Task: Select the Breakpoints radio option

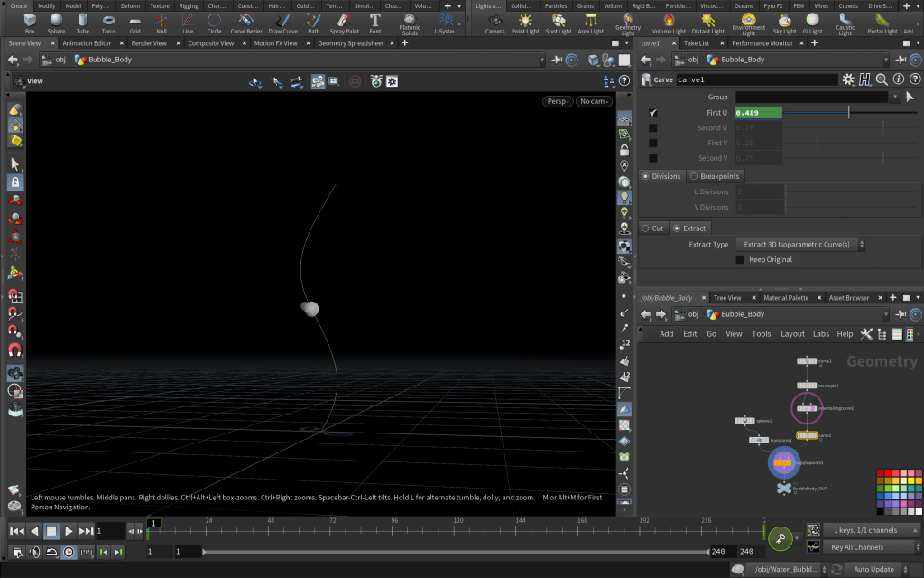Action: coord(715,176)
